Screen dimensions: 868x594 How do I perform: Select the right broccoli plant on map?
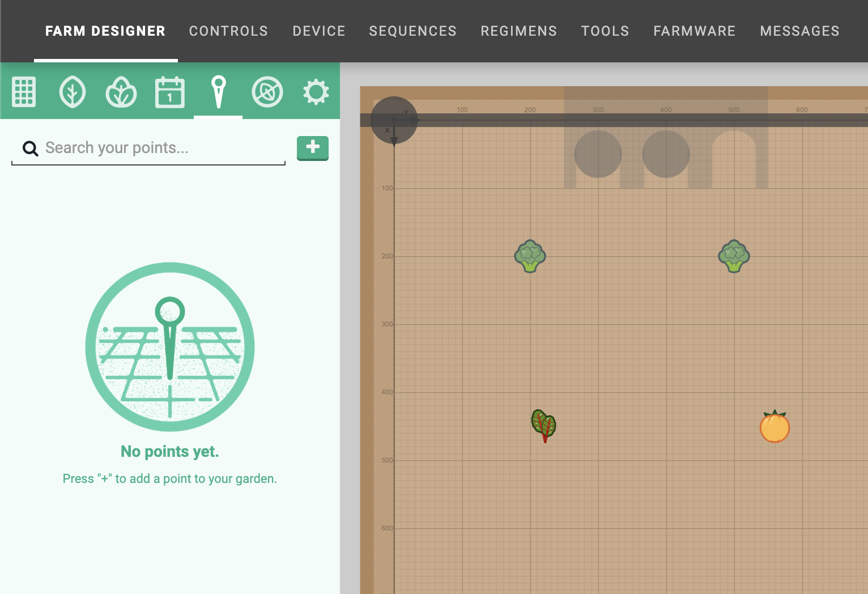tap(734, 256)
